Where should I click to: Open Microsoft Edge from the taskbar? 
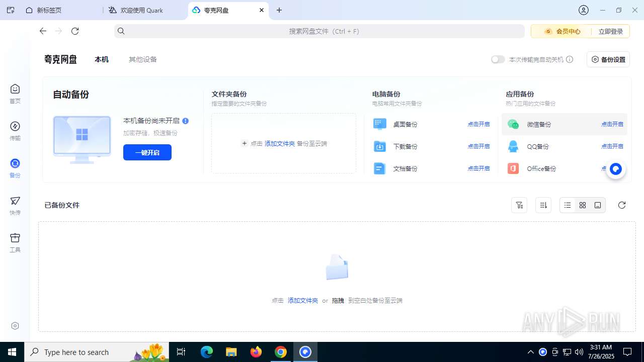(207, 352)
